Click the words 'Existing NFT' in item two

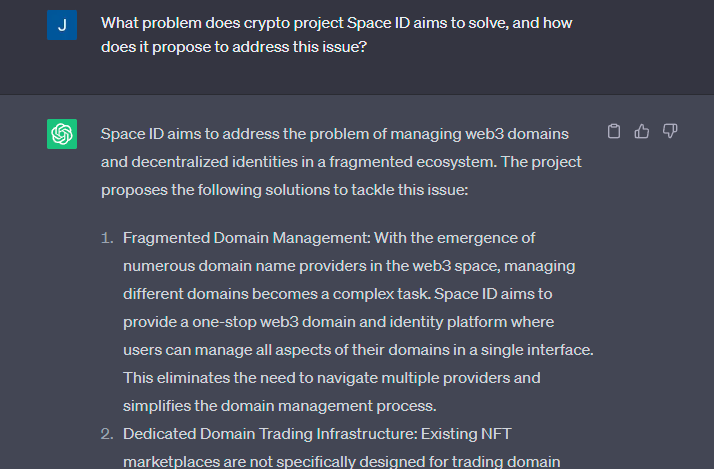466,433
